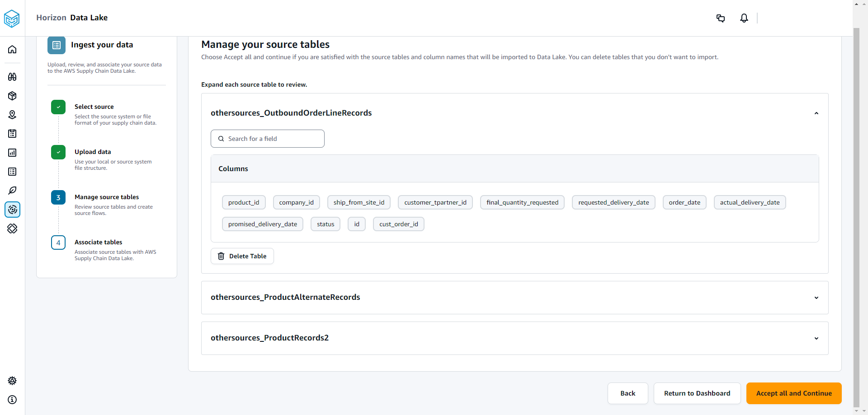Select the Insights binoculars icon

pos(12,77)
